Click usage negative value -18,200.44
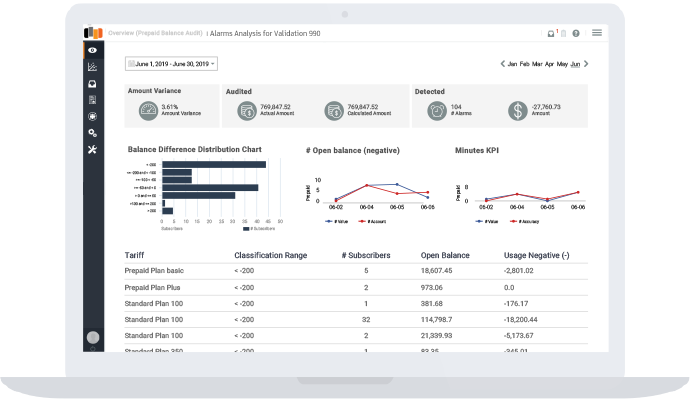690x400 pixels. coord(521,319)
